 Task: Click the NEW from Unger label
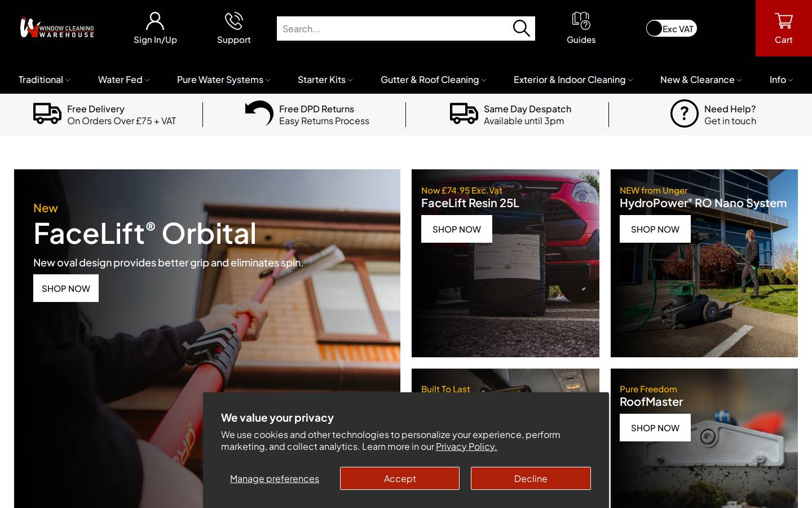654,190
